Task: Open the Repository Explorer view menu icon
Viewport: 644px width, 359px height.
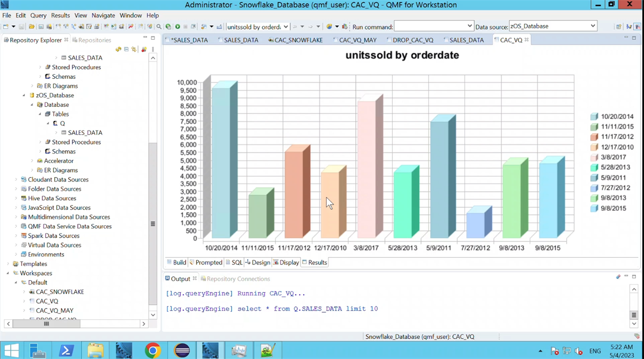Action: [x=153, y=49]
